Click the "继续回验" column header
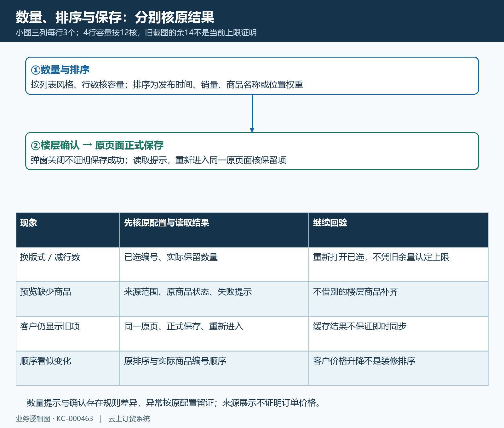Image resolution: width=504 pixels, height=428 pixels. tap(398, 230)
